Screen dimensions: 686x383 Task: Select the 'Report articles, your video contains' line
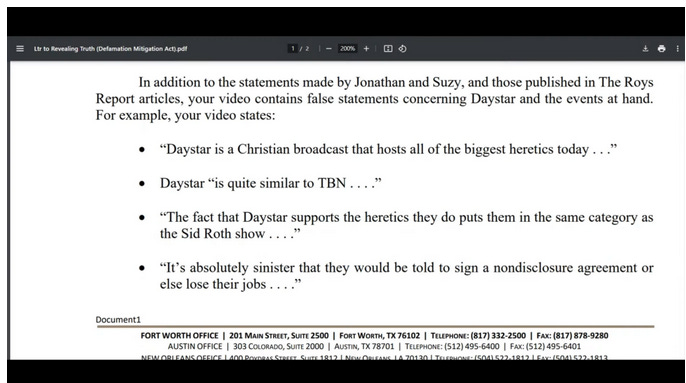374,99
